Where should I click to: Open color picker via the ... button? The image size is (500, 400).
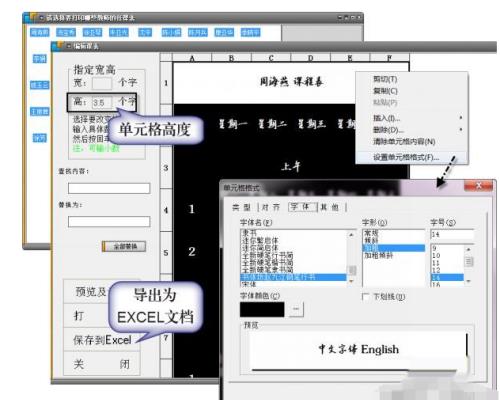tap(296, 310)
